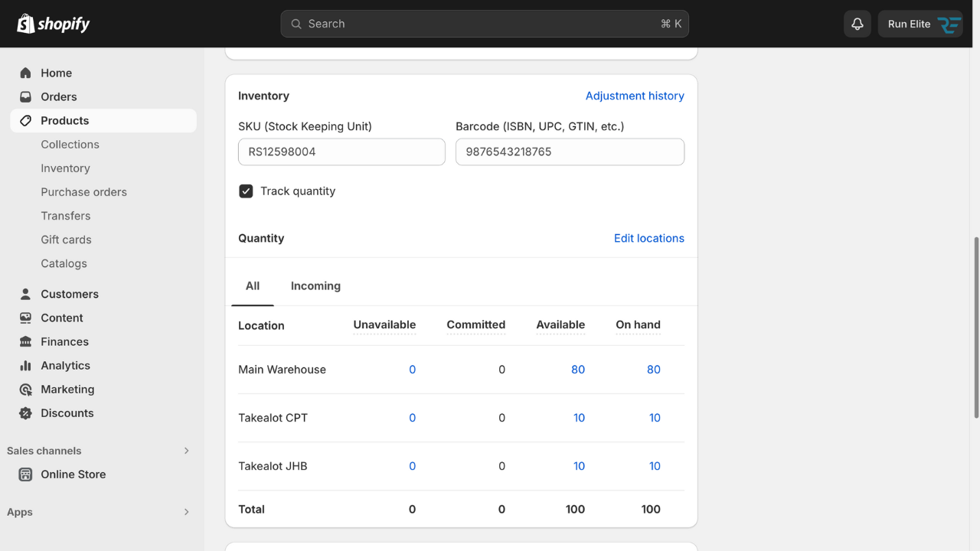Click the Analytics bar chart icon
980x551 pixels.
click(25, 365)
